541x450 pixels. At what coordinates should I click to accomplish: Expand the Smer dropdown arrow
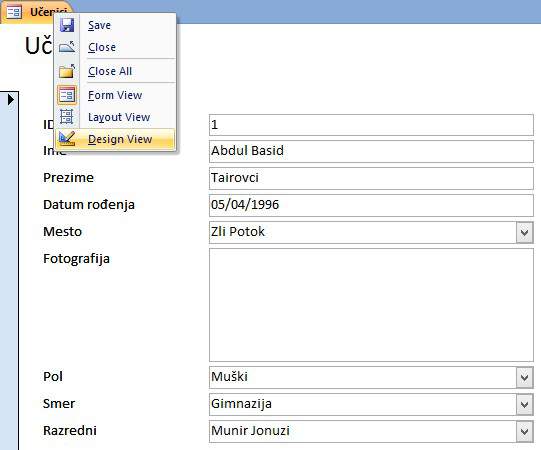point(524,404)
